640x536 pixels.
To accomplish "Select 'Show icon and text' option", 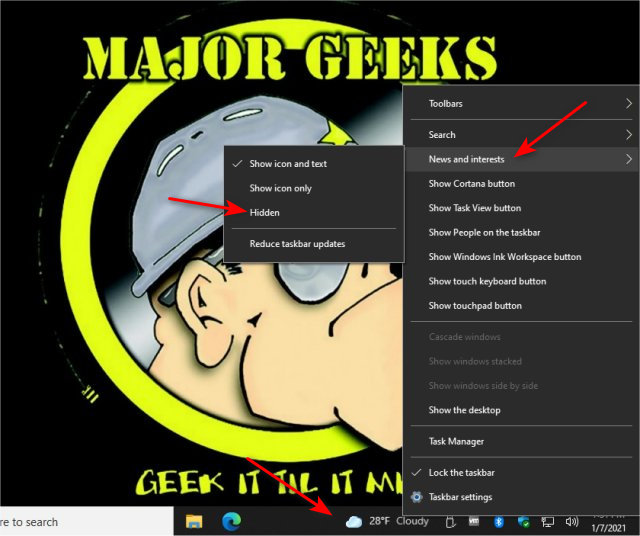I will tap(314, 164).
